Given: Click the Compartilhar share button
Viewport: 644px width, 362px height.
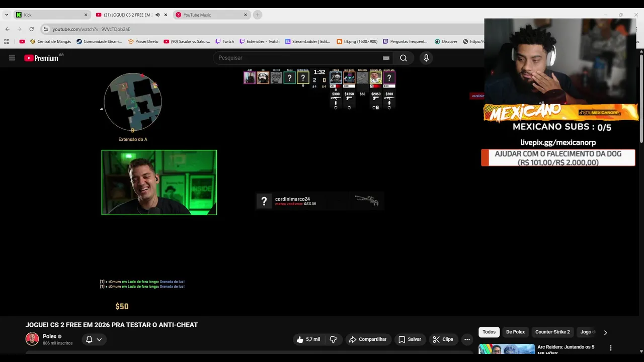Looking at the screenshot, I should [x=368, y=339].
